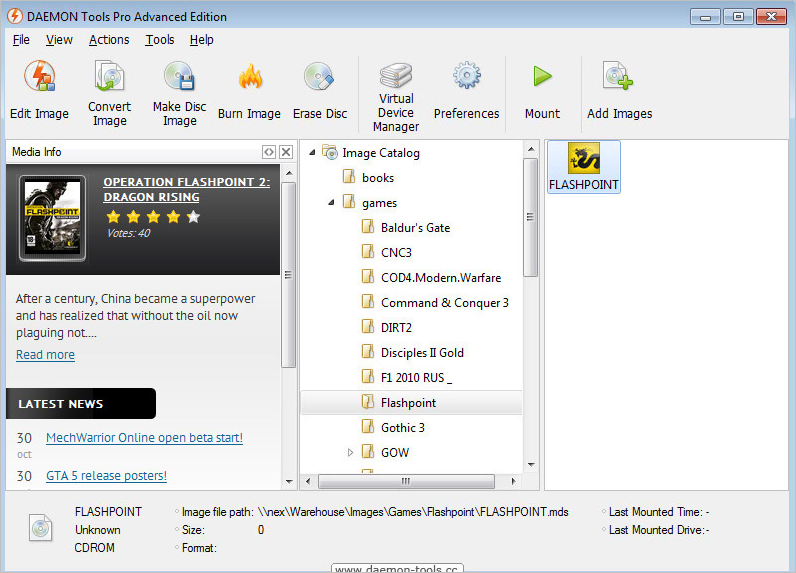Close the Media Info panel

point(286,152)
